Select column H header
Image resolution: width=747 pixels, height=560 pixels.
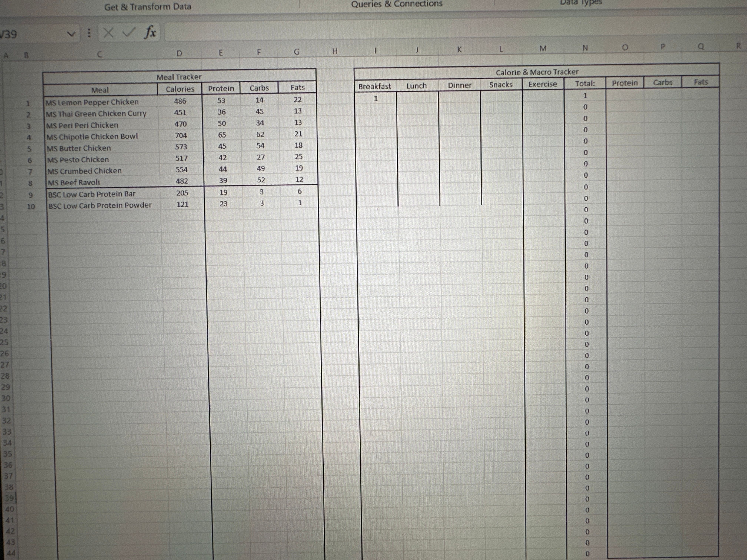[335, 51]
